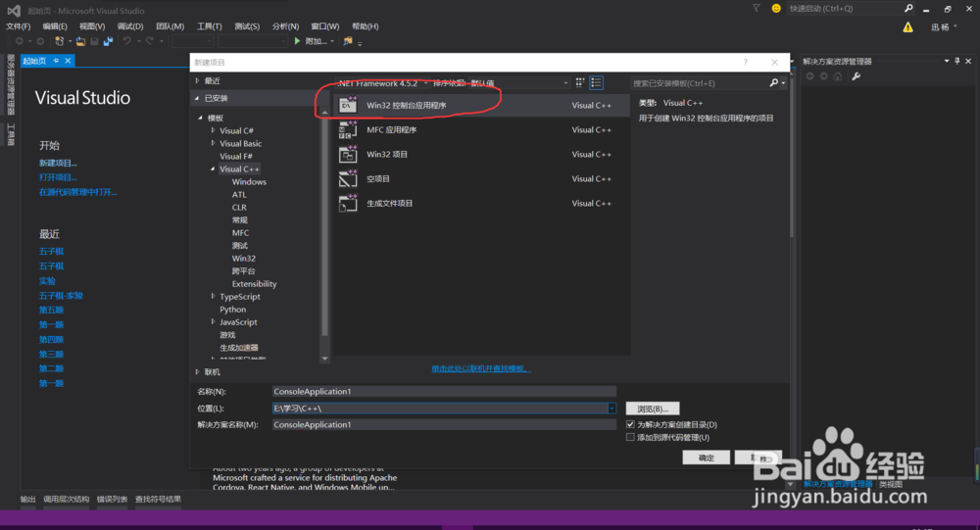Click the MFC application template icon
This screenshot has height=530, width=980.
tap(348, 129)
